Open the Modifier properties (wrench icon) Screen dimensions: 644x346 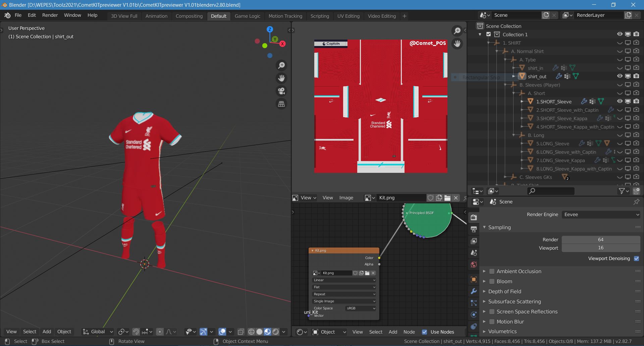(474, 291)
